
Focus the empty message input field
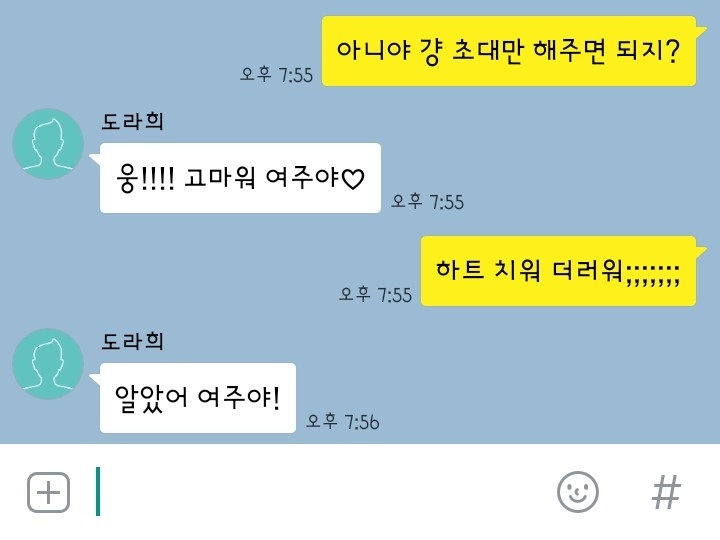click(321, 492)
